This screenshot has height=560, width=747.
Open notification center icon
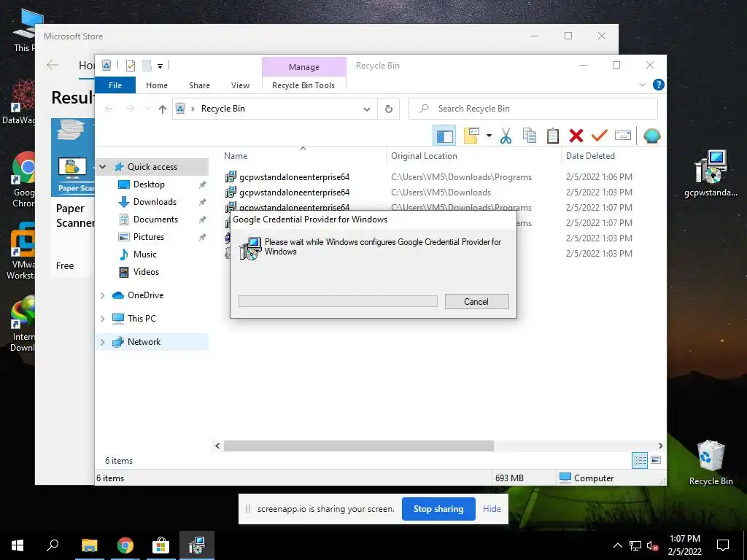click(x=723, y=545)
